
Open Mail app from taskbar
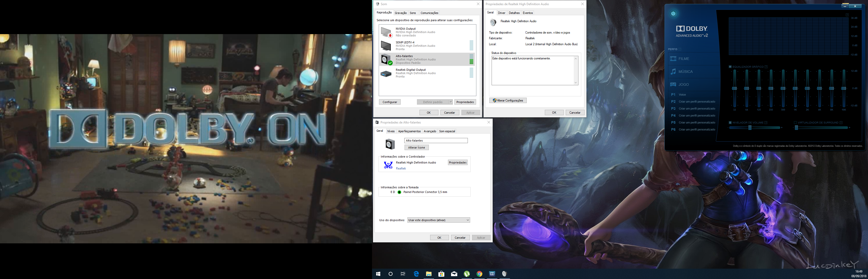point(454,274)
